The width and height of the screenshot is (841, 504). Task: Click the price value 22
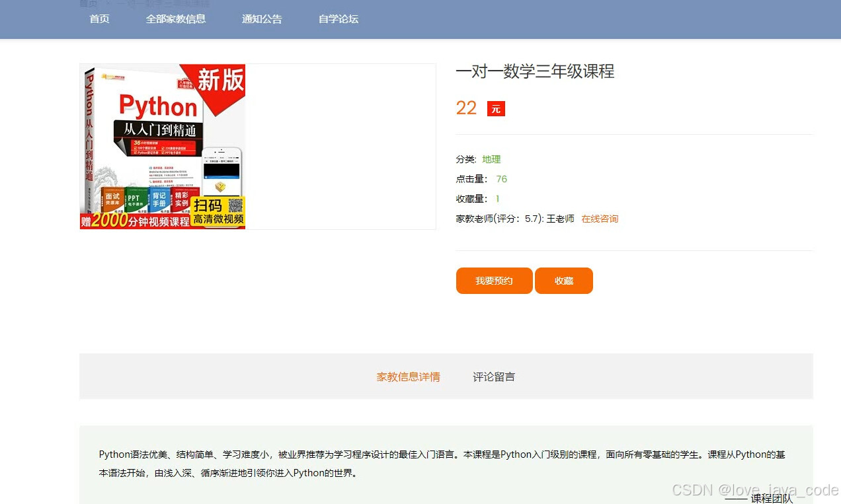(466, 108)
